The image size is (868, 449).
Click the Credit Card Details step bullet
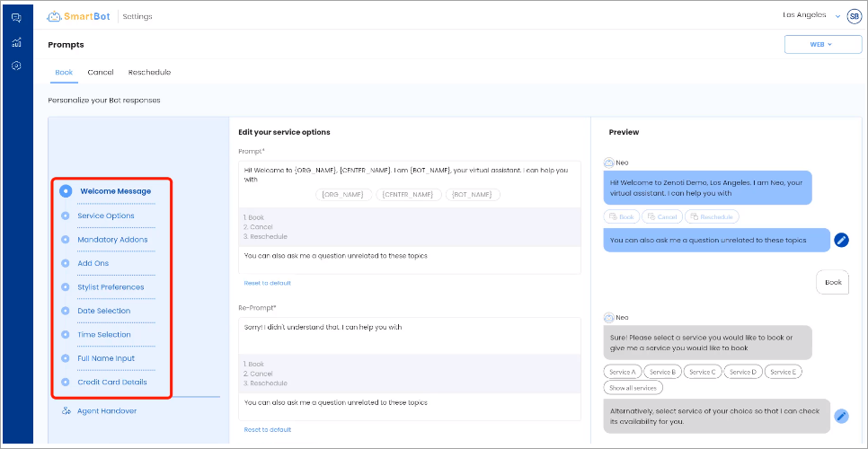pos(66,382)
